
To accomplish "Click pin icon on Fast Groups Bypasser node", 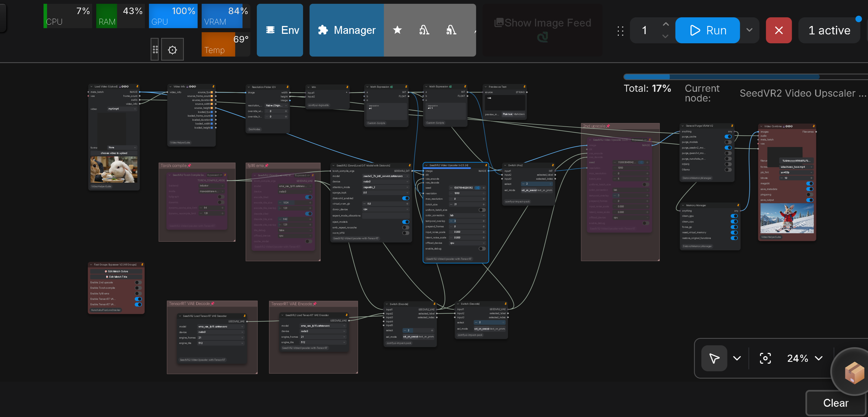I will point(142,264).
